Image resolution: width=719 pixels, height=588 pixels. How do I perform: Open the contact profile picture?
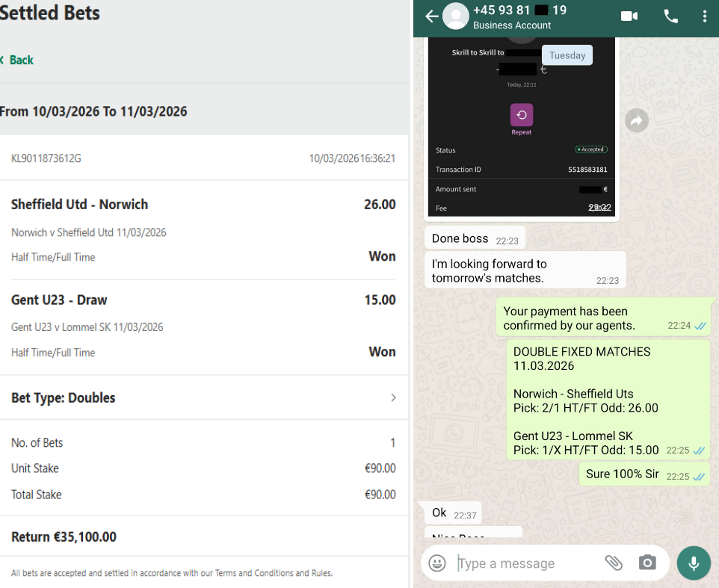click(455, 16)
